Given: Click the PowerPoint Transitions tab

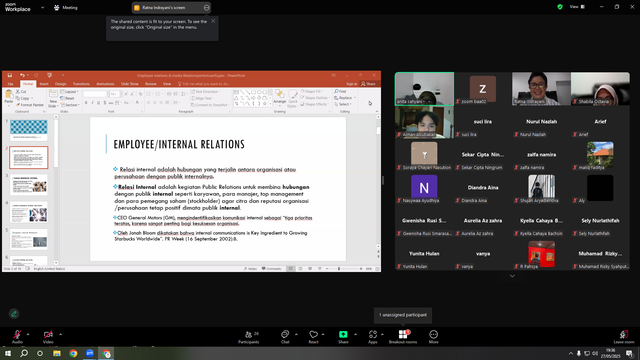Looking at the screenshot, I should pyautogui.click(x=81, y=84).
